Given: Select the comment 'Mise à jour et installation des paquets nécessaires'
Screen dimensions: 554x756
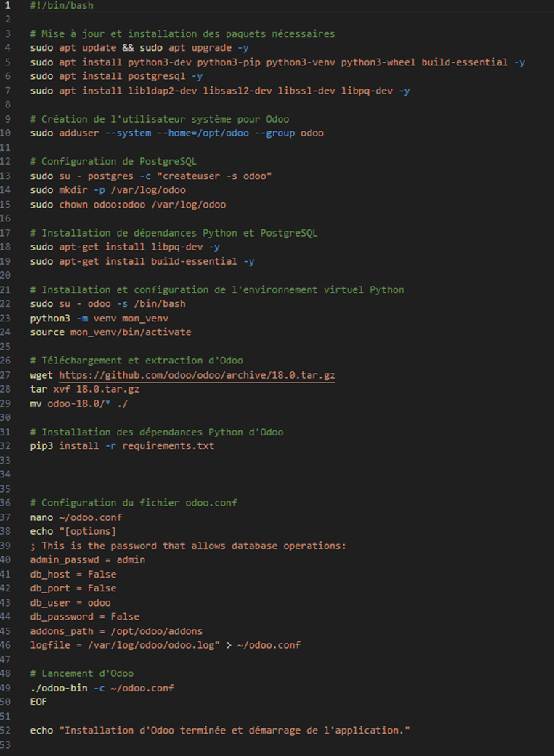Looking at the screenshot, I should (182, 34).
